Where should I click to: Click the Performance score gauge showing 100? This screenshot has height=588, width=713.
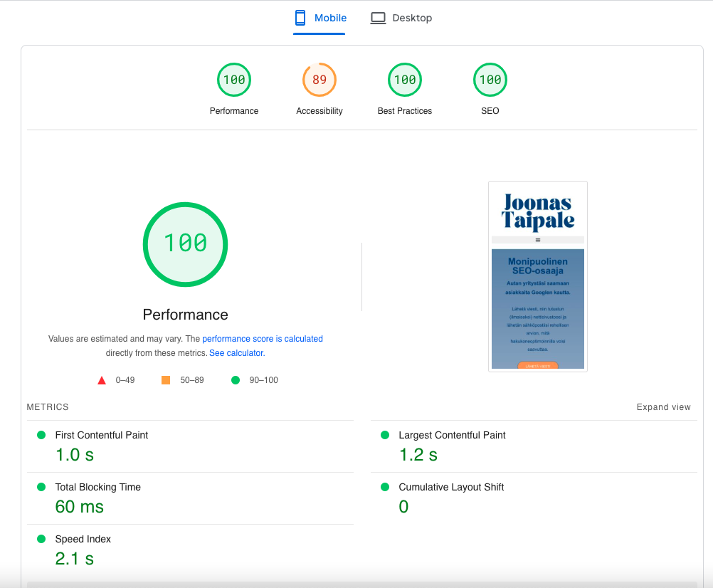[234, 80]
